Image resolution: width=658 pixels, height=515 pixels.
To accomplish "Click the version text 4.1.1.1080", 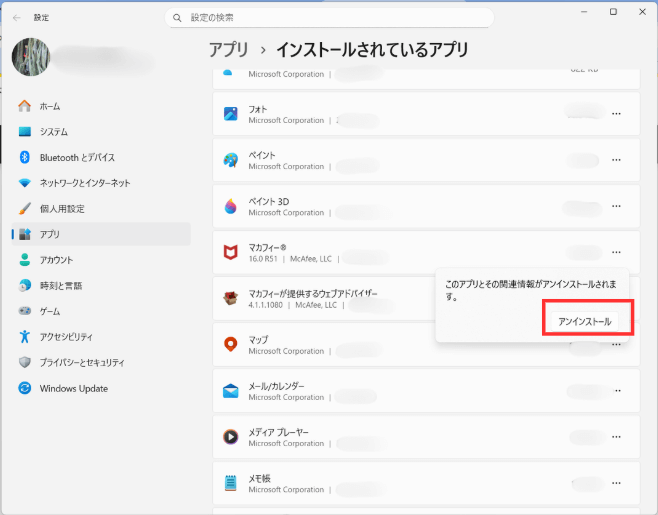I will point(265,305).
